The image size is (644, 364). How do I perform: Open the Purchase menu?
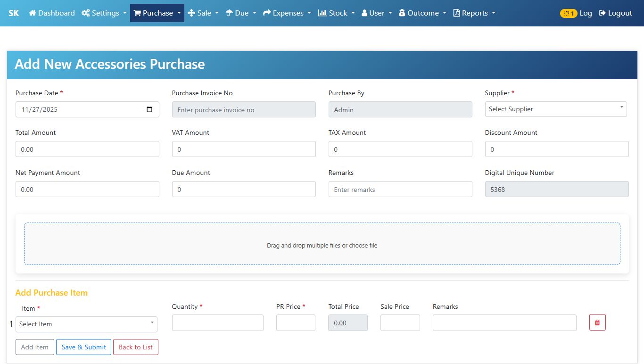click(x=157, y=13)
